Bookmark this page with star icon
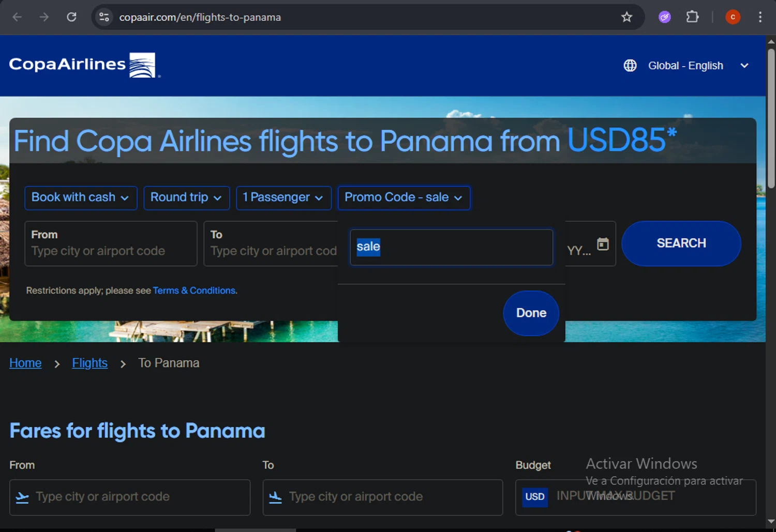 pos(626,17)
